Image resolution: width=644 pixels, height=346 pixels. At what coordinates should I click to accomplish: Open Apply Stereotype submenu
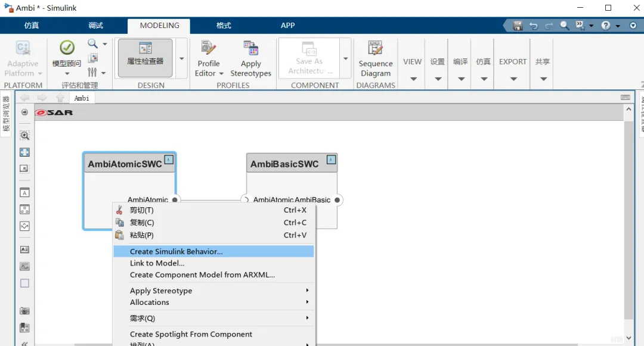[x=213, y=291]
